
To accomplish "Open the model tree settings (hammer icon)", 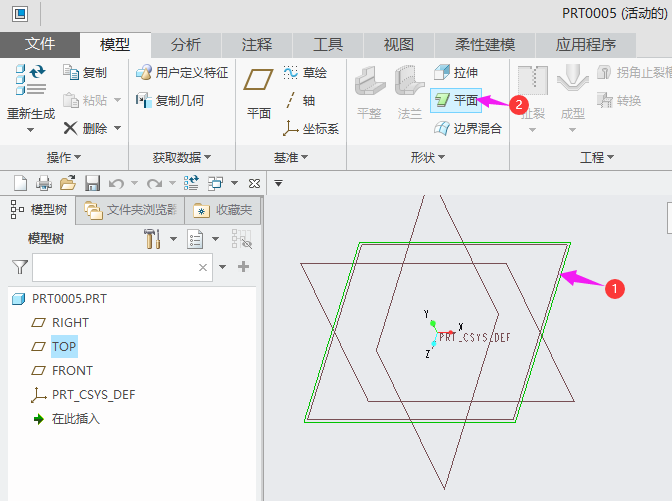I will point(153,239).
